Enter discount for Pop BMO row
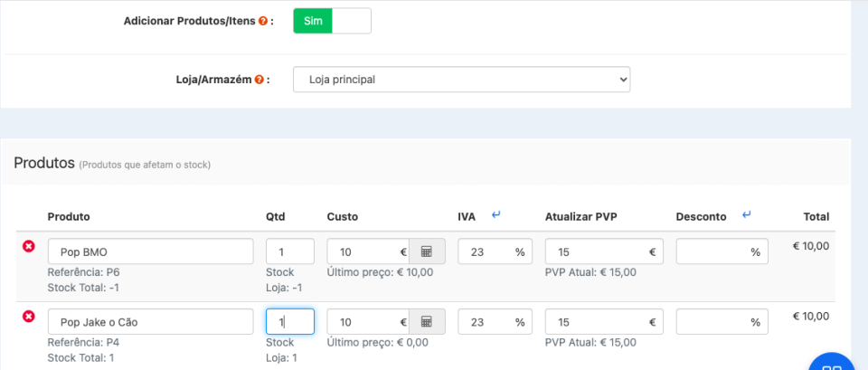Screen dimensions: 868x370 (714, 251)
